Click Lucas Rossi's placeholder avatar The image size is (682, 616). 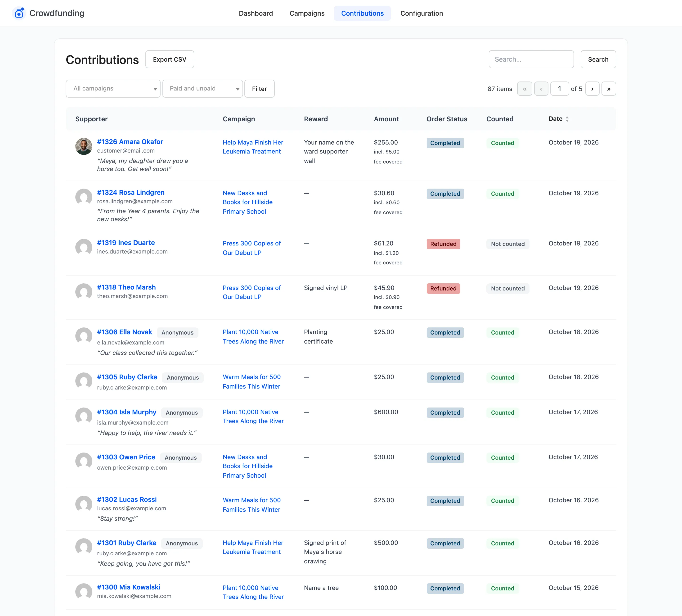pos(84,504)
